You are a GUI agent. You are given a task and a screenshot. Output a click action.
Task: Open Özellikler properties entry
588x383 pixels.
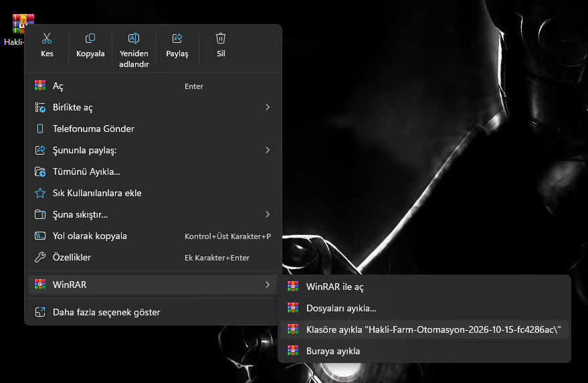[154, 257]
